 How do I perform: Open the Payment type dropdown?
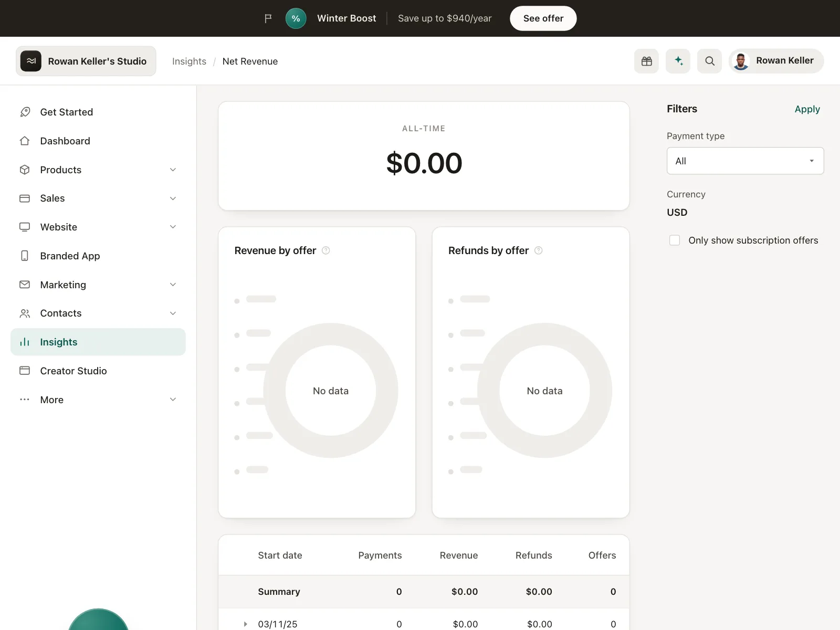point(745,161)
